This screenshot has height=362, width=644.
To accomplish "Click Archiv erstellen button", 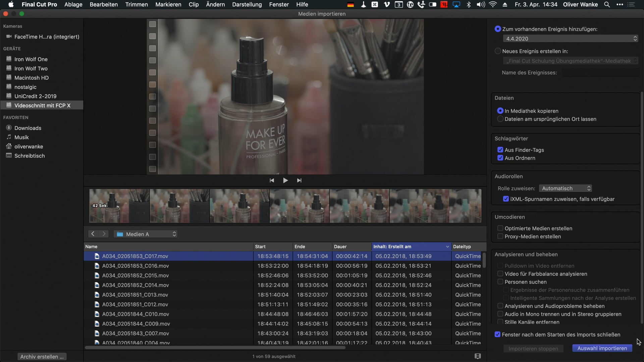I will pyautogui.click(x=42, y=357).
